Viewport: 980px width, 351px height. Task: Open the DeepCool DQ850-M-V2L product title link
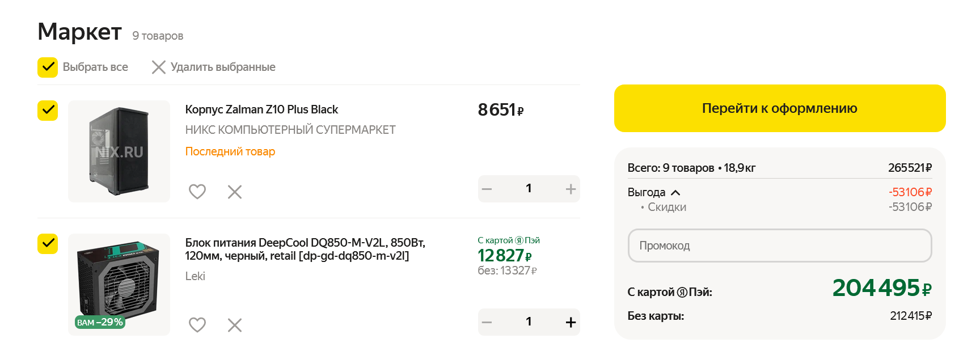[x=305, y=249]
